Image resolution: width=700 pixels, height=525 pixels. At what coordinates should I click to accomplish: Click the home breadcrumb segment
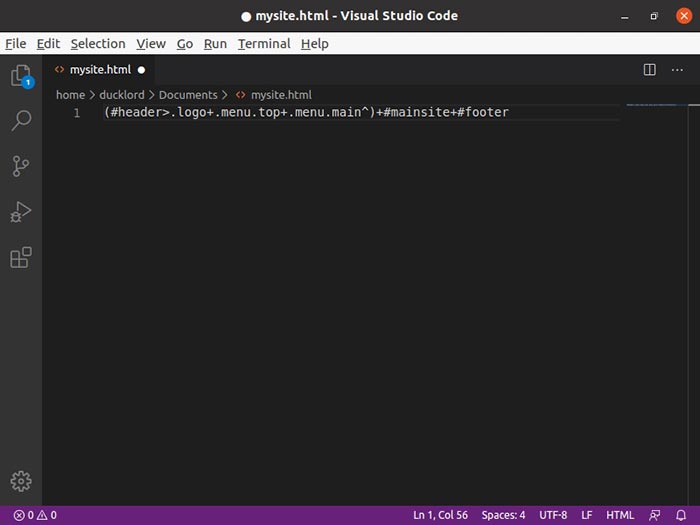(x=71, y=95)
